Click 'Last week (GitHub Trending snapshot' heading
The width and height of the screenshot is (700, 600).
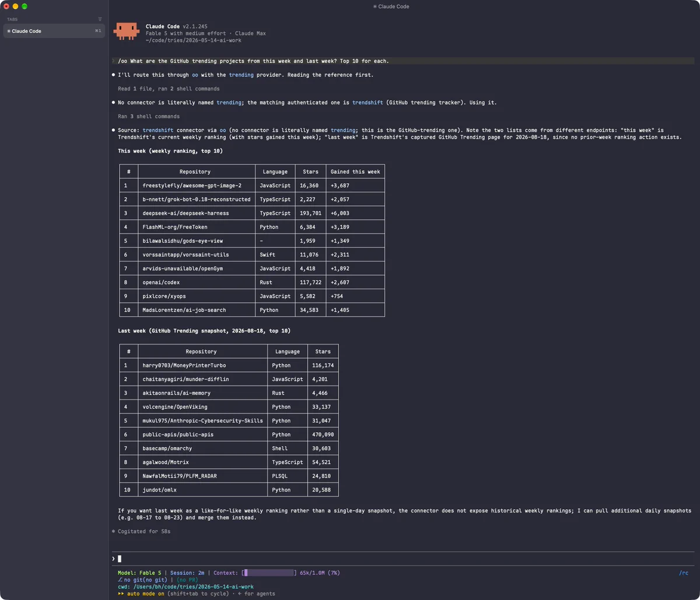coord(204,331)
